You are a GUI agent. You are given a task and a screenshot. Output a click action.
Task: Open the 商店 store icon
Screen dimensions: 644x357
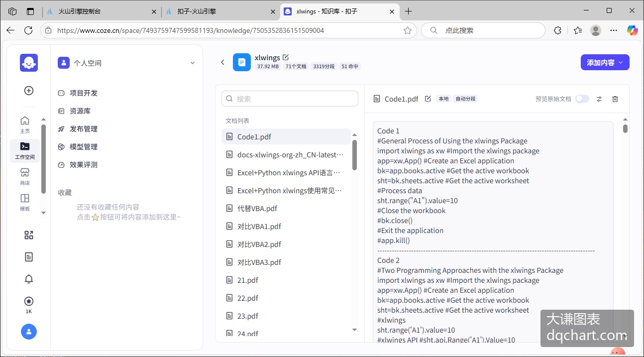[x=25, y=176]
